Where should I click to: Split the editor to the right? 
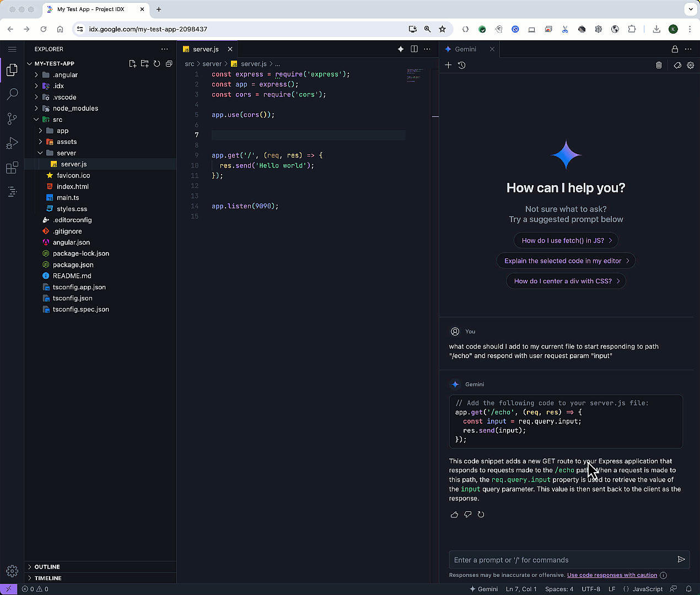414,49
